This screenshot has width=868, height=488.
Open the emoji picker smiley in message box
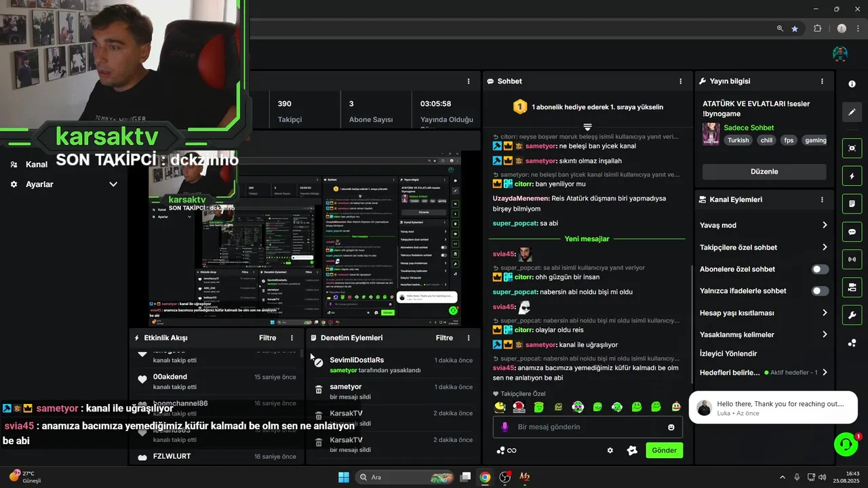pos(671,427)
